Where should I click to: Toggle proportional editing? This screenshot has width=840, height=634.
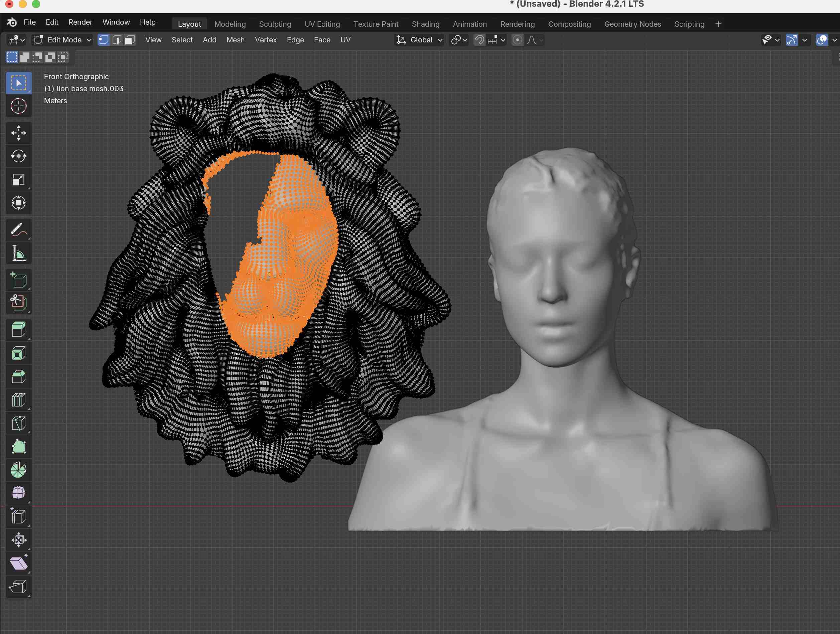(x=517, y=40)
